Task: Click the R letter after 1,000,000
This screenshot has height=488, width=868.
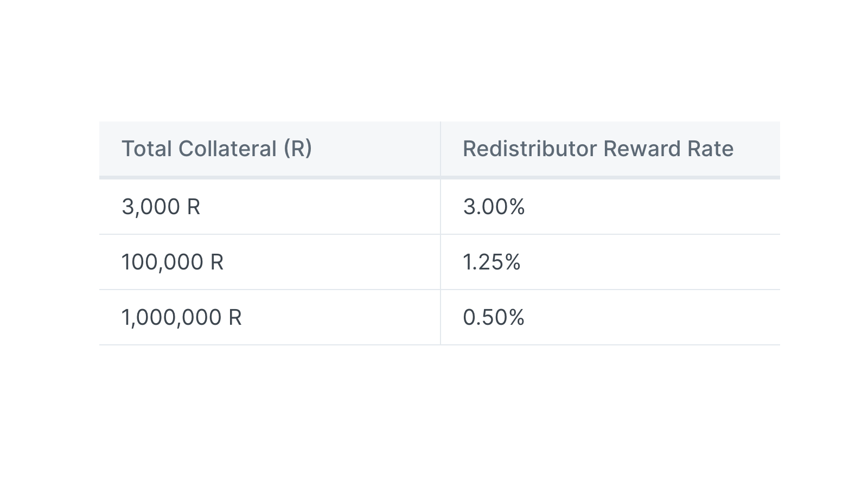Action: [x=235, y=318]
